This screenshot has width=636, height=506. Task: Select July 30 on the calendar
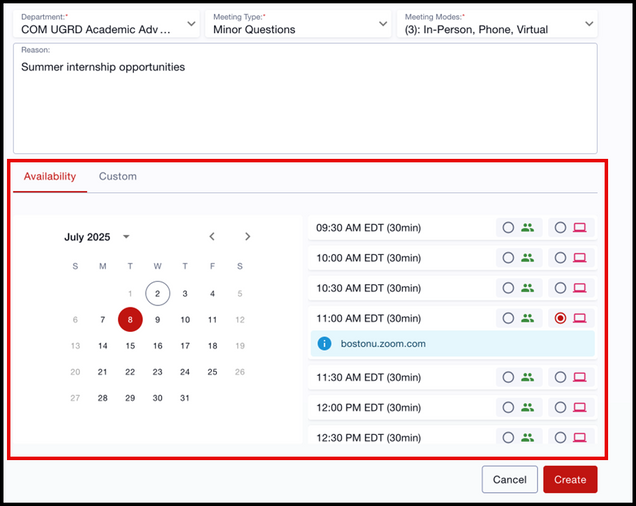(x=158, y=398)
